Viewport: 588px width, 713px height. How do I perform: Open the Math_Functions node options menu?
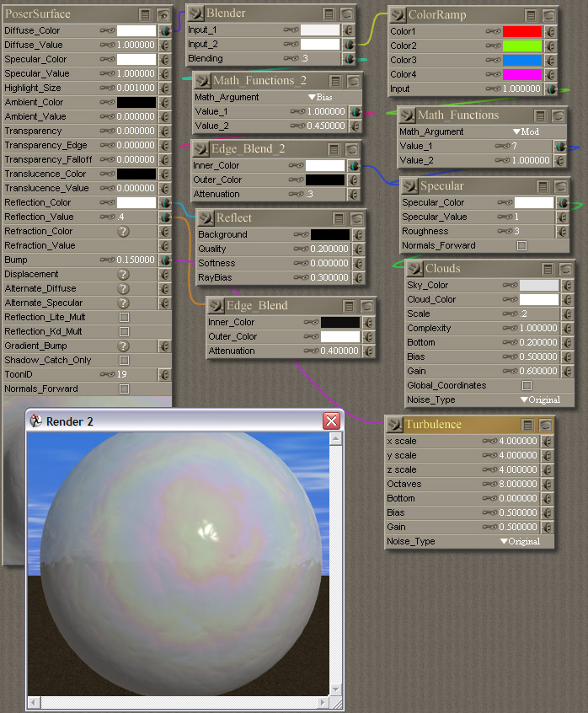[x=540, y=116]
